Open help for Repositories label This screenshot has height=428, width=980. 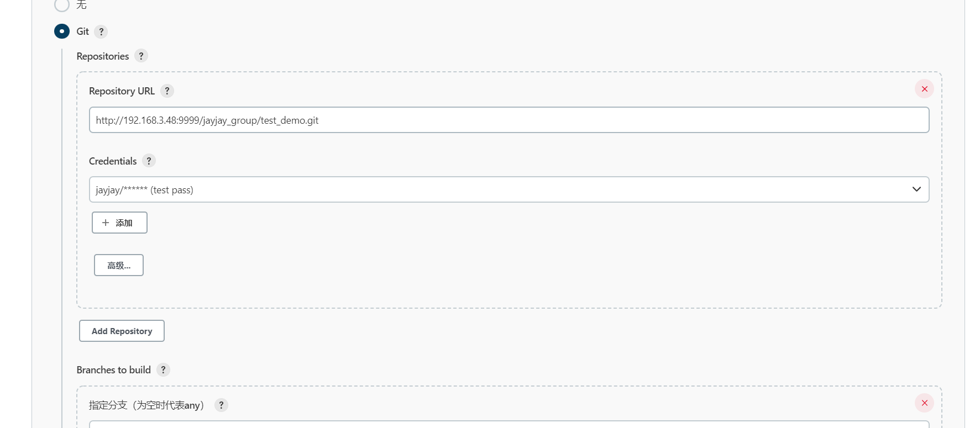pos(141,56)
